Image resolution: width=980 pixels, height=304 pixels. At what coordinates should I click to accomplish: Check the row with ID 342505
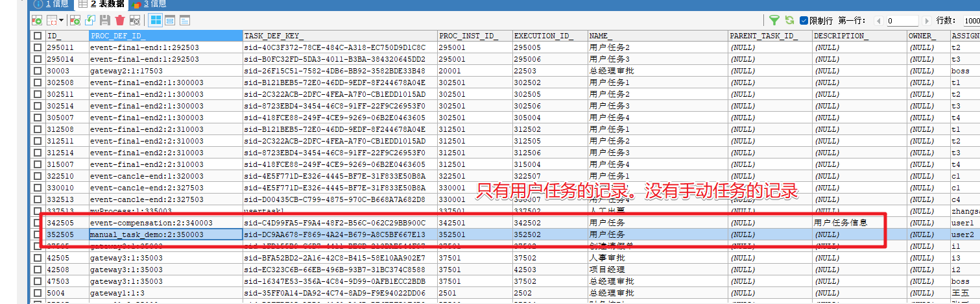38,223
